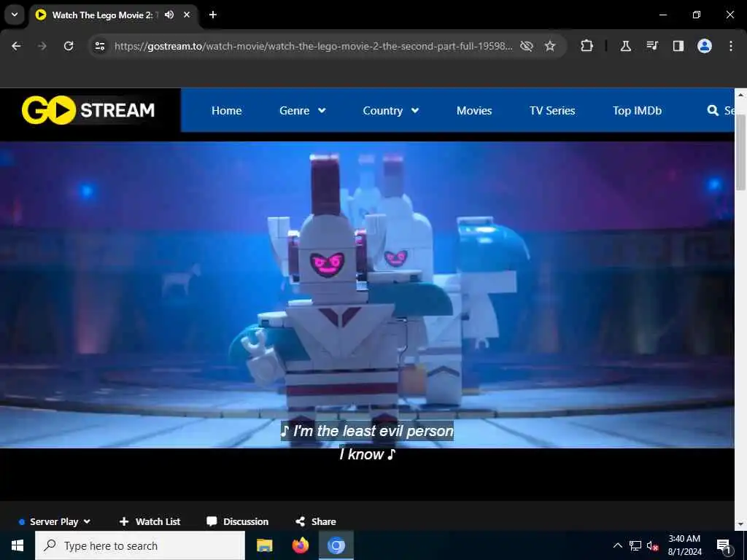This screenshot has height=560, width=747.
Task: Show hidden system tray icons
Action: coord(617,545)
